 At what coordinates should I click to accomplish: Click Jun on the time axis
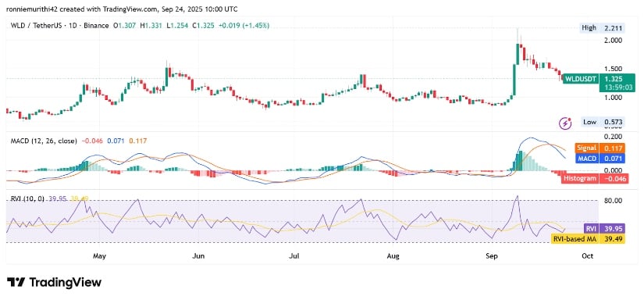point(198,256)
